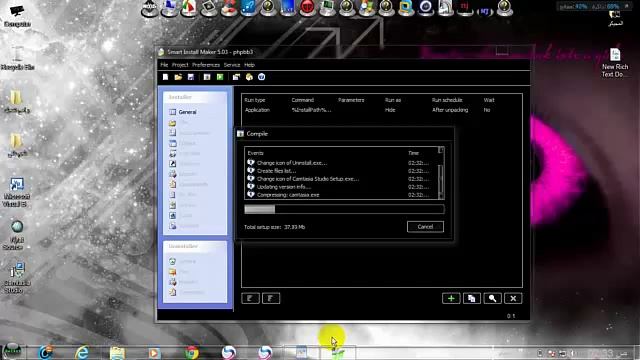This screenshot has height=360, width=640.
Task: Open Google Chrome from the taskbar
Action: coord(191,352)
